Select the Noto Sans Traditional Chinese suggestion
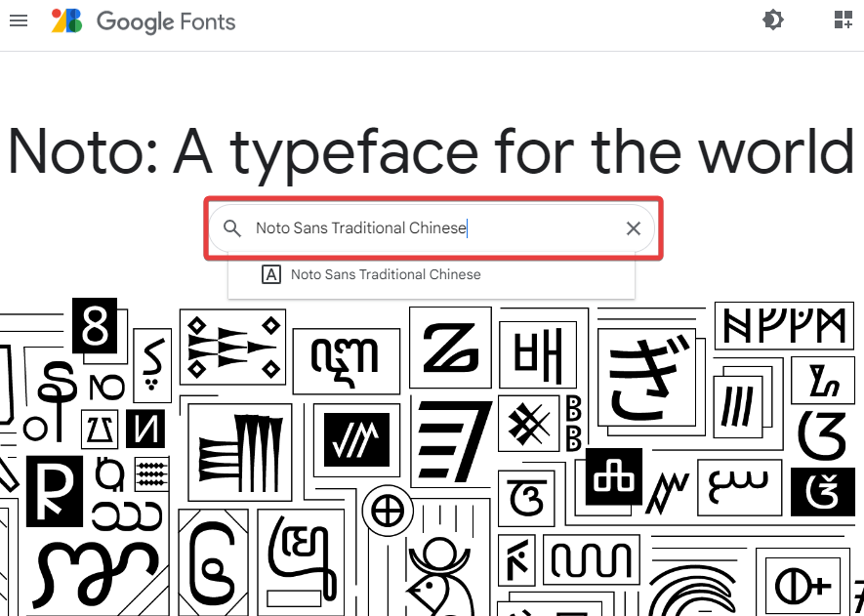The height and width of the screenshot is (616, 864). click(x=432, y=274)
